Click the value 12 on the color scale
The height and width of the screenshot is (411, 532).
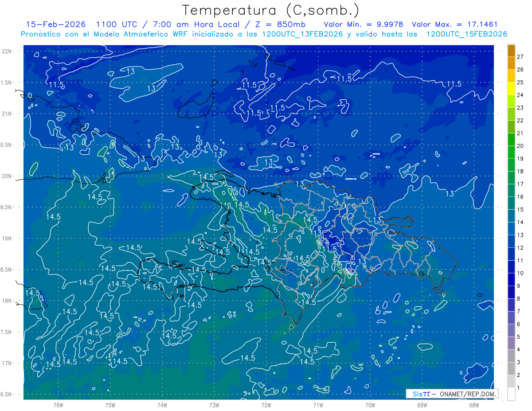pos(520,248)
